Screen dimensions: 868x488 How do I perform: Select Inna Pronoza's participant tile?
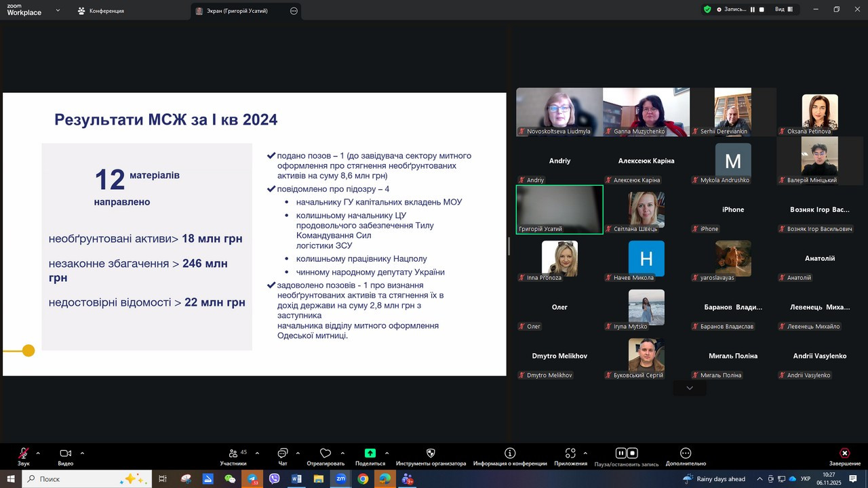(x=559, y=258)
